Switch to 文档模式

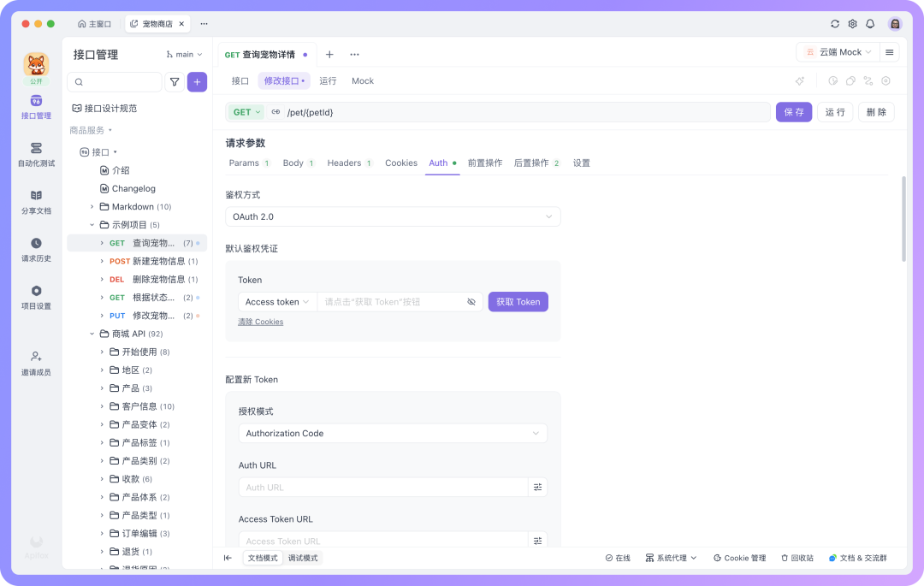(263, 558)
